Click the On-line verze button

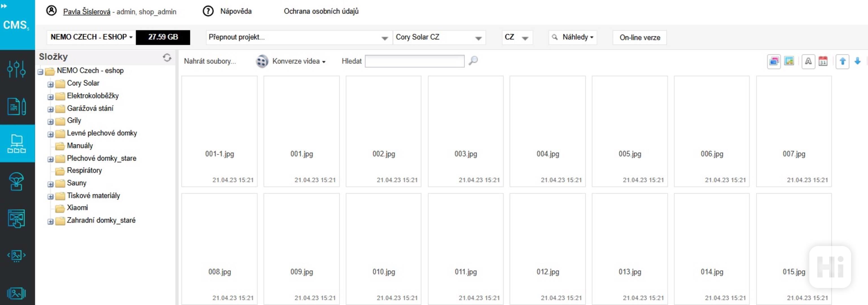(x=639, y=38)
